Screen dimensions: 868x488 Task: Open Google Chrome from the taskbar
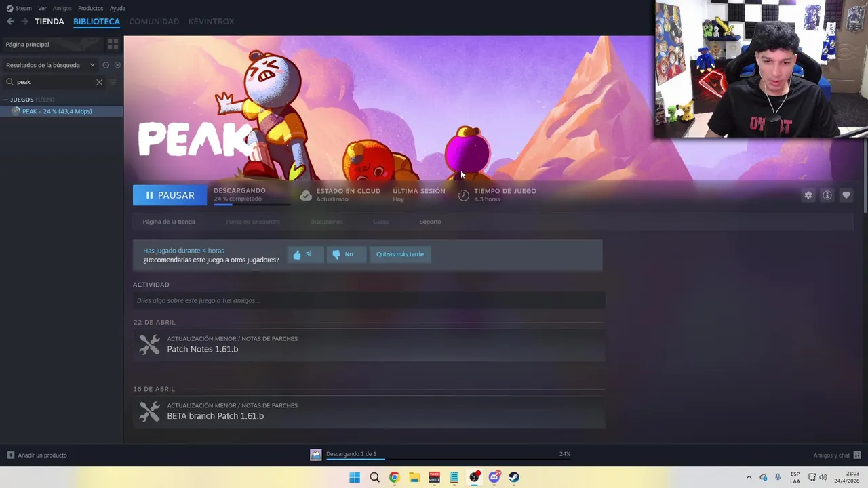[394, 477]
